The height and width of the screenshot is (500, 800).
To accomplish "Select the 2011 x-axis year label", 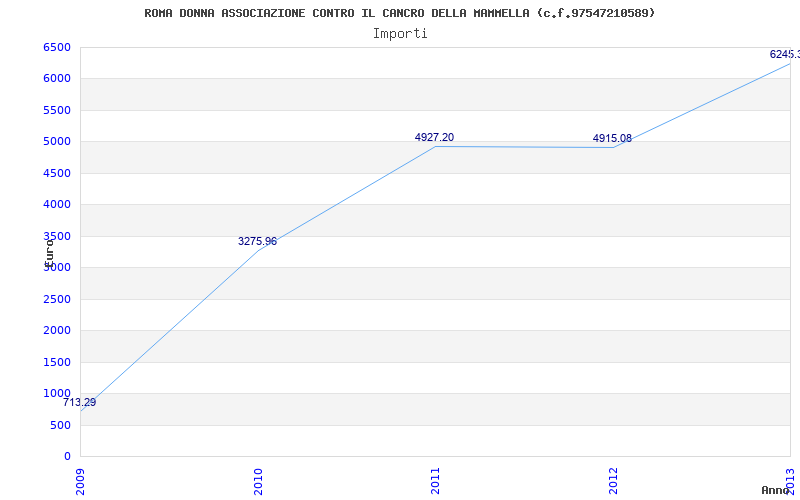I will click(435, 481).
